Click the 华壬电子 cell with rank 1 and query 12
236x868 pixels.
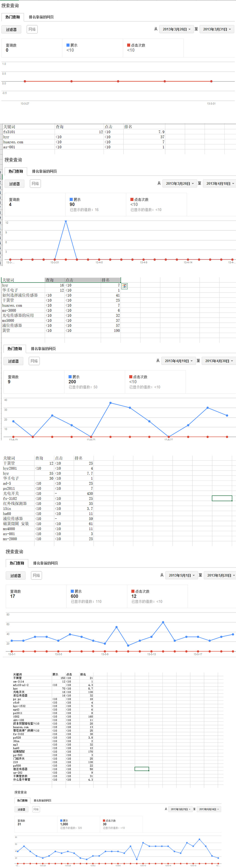click(10, 290)
